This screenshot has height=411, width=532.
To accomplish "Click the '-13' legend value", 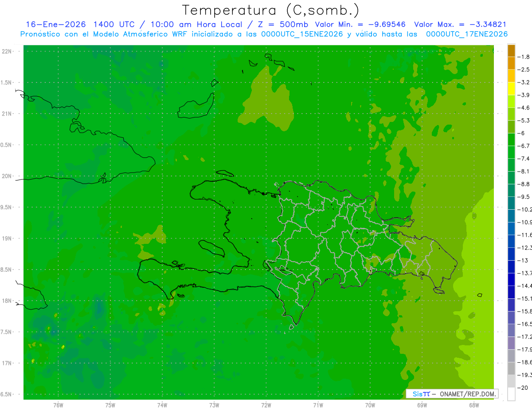I will click(x=523, y=260).
